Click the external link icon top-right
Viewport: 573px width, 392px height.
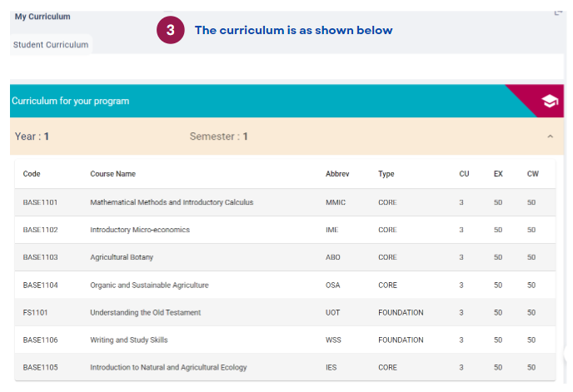pos(558,13)
